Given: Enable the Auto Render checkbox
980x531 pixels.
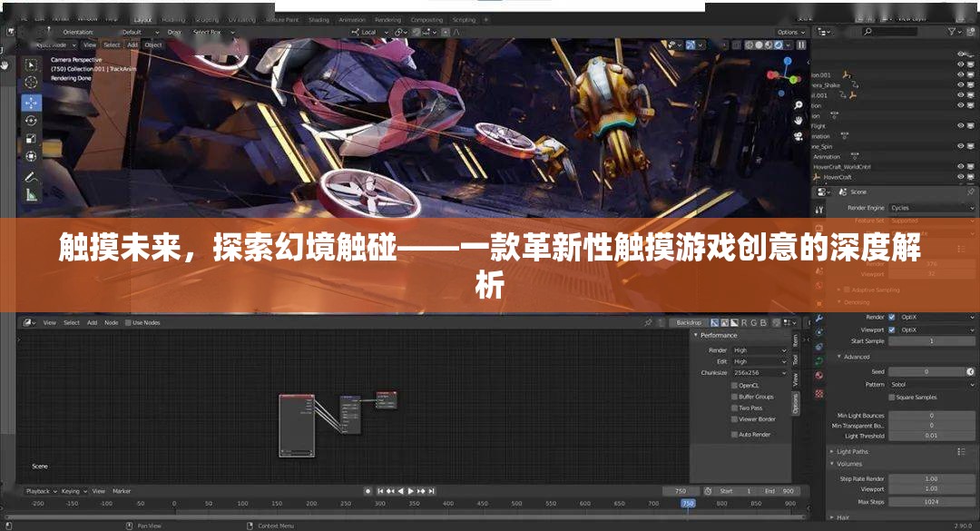Looking at the screenshot, I should pos(734,434).
